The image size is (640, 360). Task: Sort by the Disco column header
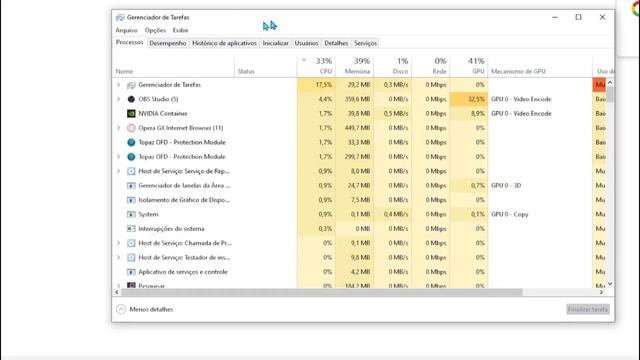pyautogui.click(x=393, y=66)
